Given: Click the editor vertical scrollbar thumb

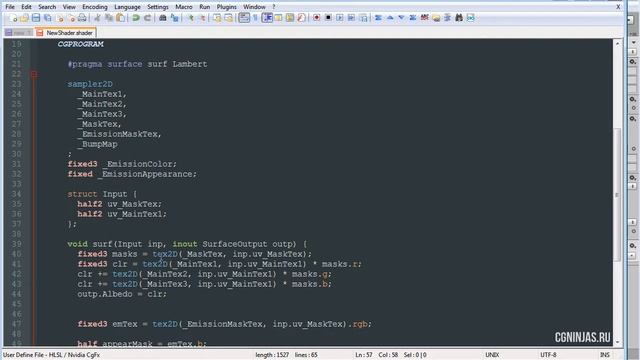Looking at the screenshot, I should click(x=617, y=195).
